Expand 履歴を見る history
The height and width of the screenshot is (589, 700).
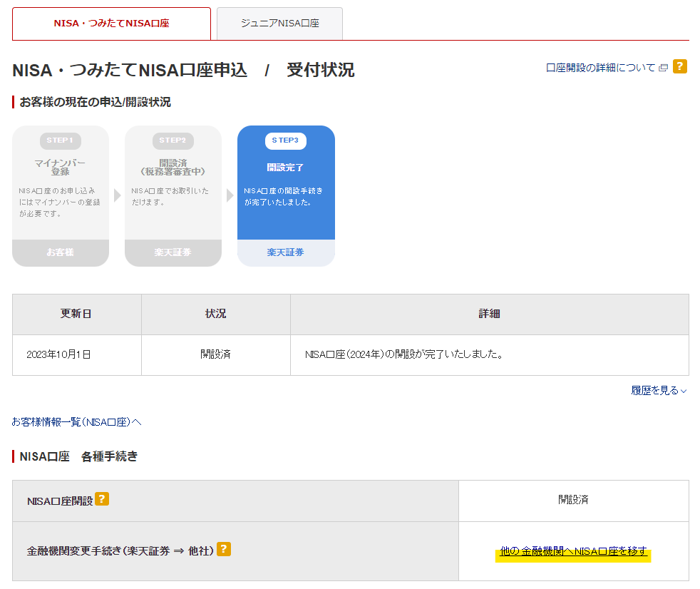click(x=659, y=391)
